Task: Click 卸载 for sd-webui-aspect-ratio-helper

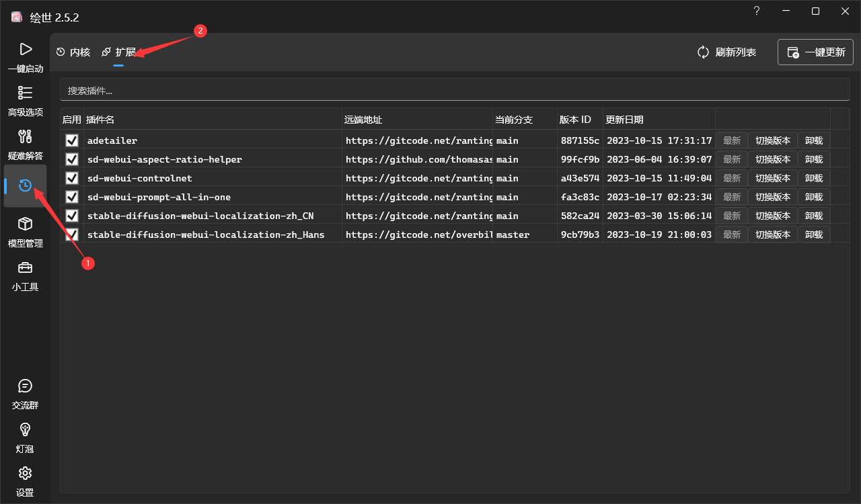Action: click(x=814, y=159)
